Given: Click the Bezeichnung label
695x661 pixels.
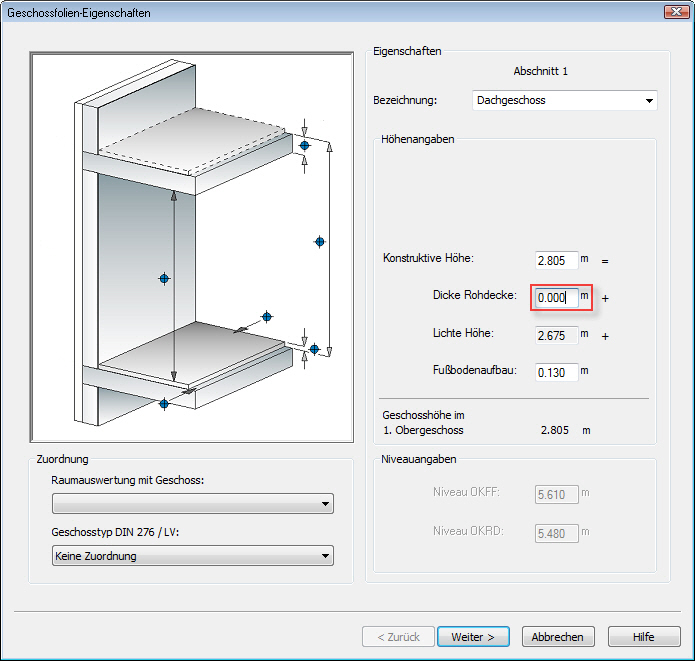Looking at the screenshot, I should click(405, 100).
